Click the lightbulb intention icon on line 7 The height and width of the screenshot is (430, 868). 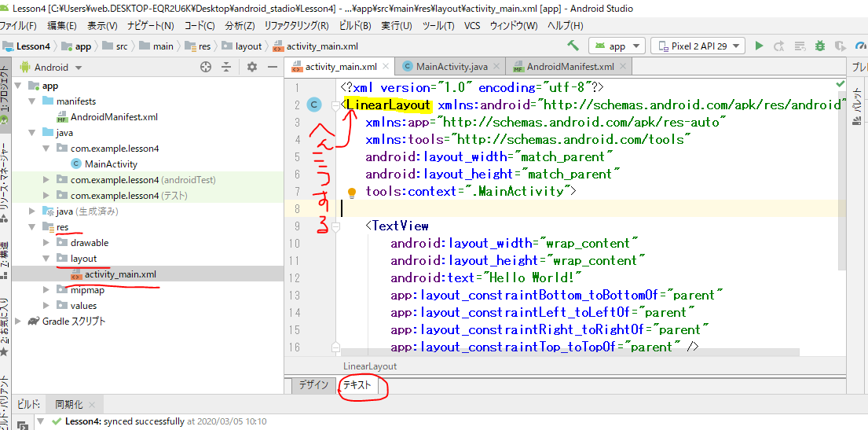351,193
